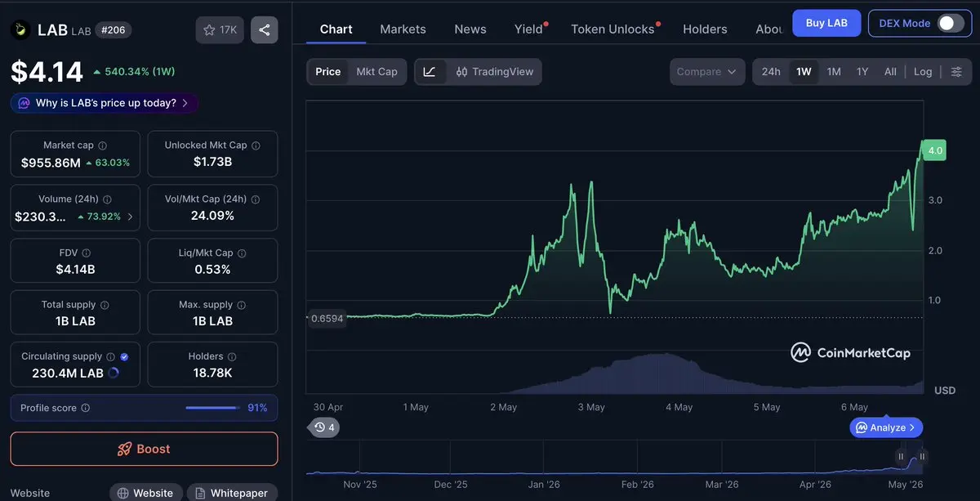Expand Why is LAB's price up today
980x501 pixels.
pos(105,103)
